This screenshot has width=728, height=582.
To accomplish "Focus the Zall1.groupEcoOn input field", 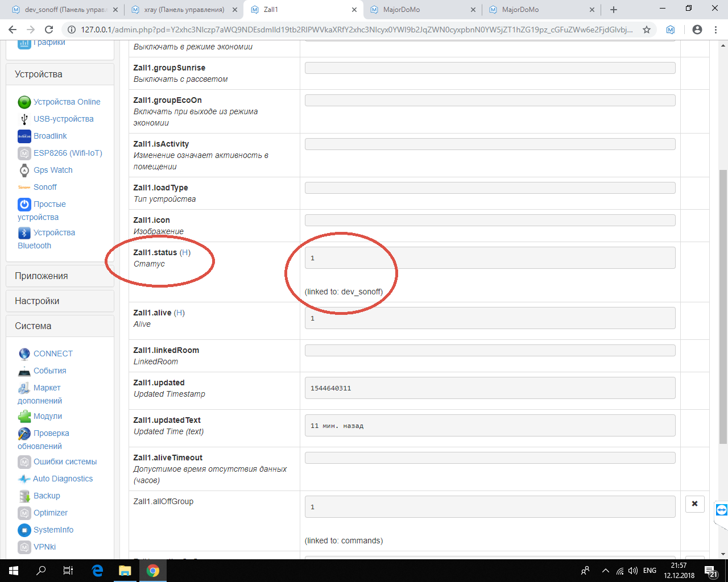I will (490, 101).
